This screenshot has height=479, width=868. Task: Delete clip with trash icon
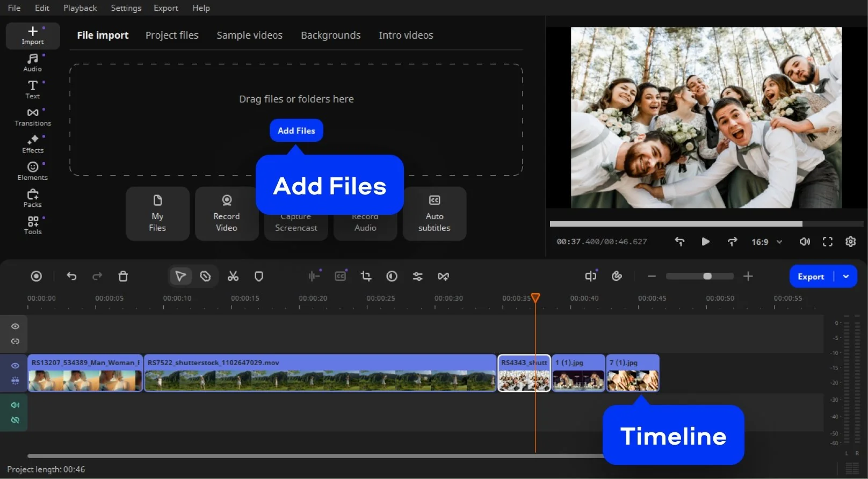click(123, 276)
